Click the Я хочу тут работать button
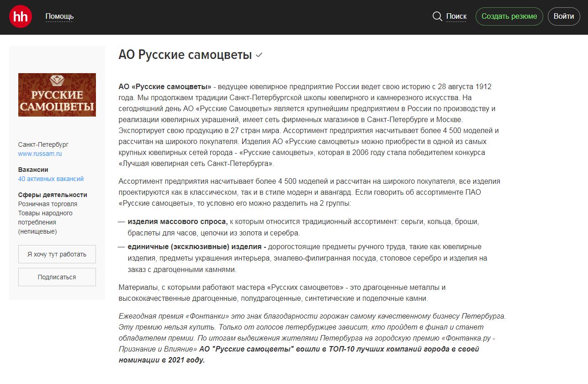This screenshot has width=588, height=384. 57,254
